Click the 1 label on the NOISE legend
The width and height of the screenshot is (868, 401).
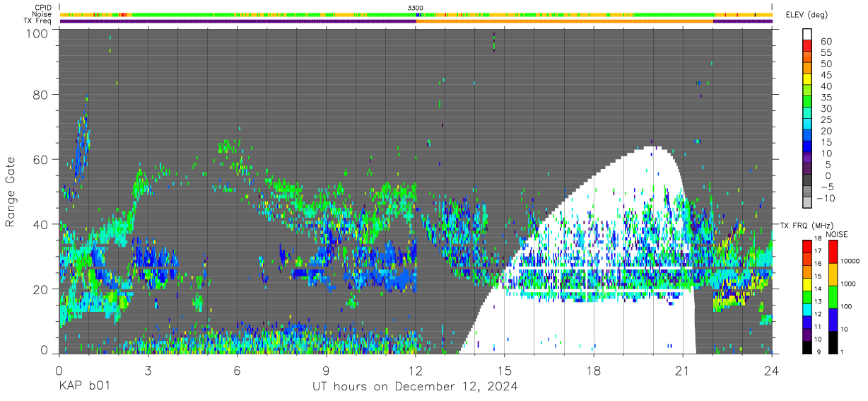pyautogui.click(x=842, y=352)
